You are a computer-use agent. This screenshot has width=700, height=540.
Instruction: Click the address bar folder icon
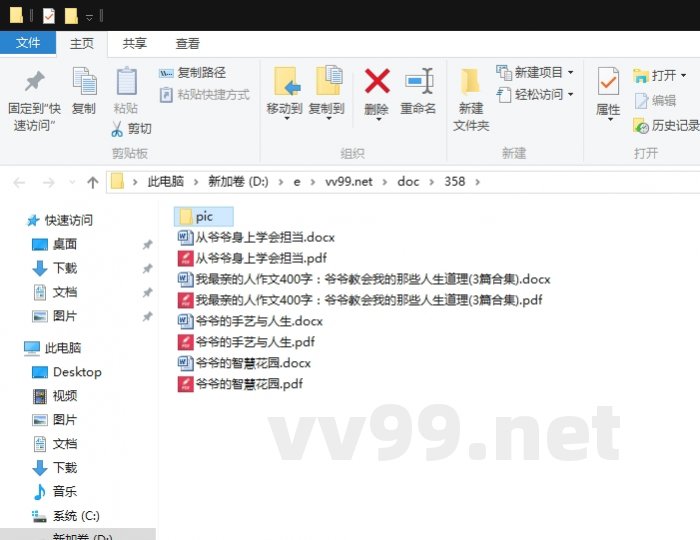(x=117, y=182)
